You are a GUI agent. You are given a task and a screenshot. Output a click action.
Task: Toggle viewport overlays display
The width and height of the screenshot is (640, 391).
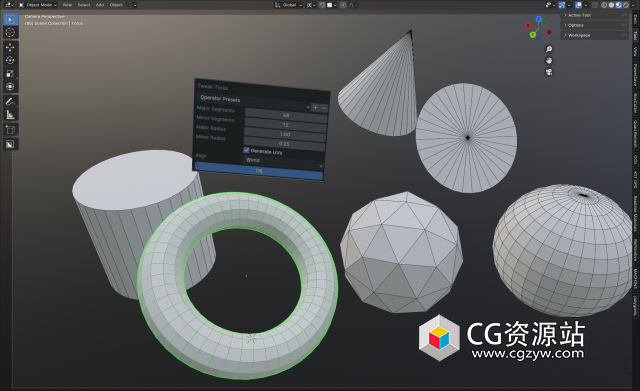578,5
